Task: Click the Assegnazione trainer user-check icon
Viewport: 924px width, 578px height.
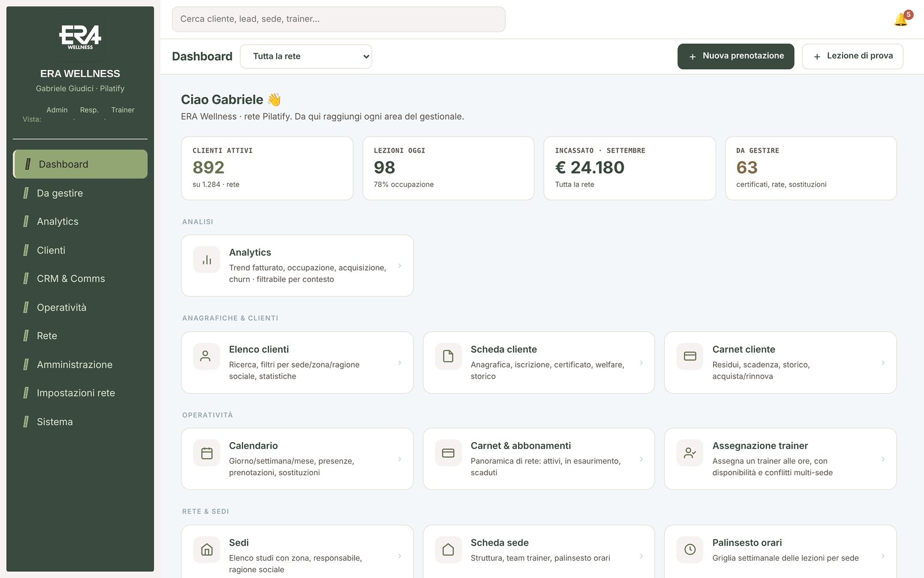Action: 690,453
